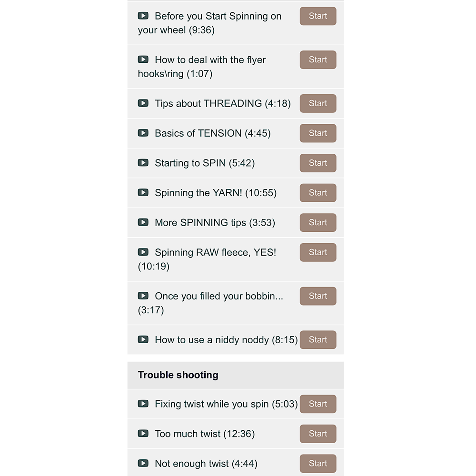The width and height of the screenshot is (476, 476).
Task: Open the Spinning the YARN! lesson title
Action: (x=215, y=193)
